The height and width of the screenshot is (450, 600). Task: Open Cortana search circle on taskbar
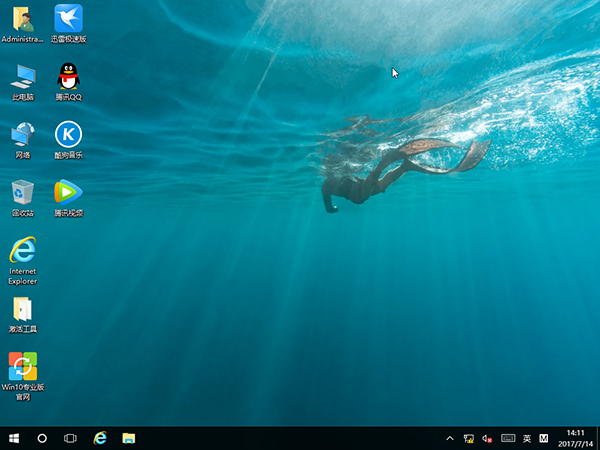42,438
